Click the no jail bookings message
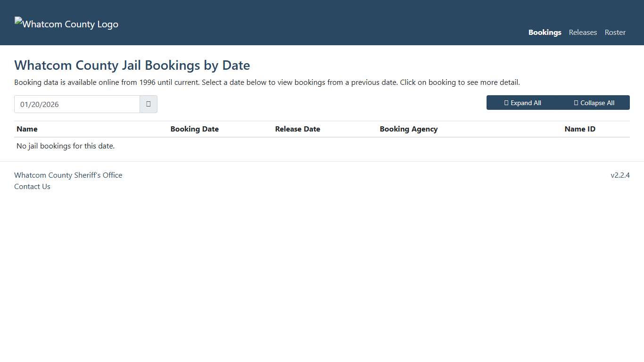The image size is (644, 362). [65, 146]
